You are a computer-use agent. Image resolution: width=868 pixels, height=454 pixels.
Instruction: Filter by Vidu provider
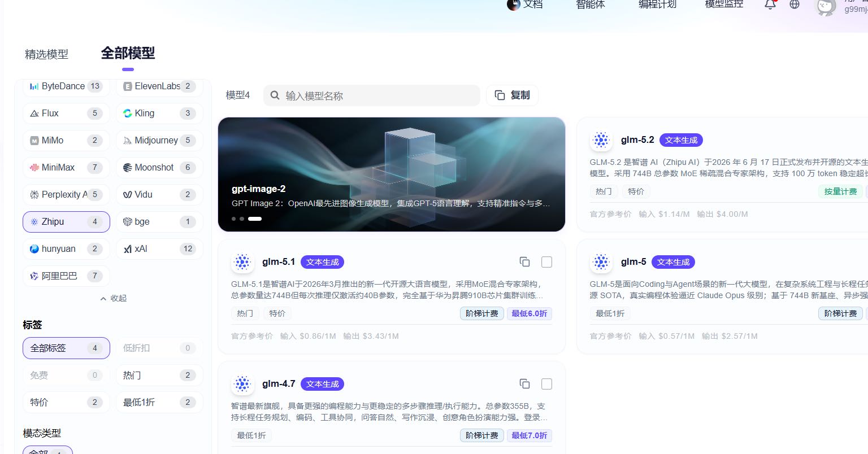click(159, 195)
